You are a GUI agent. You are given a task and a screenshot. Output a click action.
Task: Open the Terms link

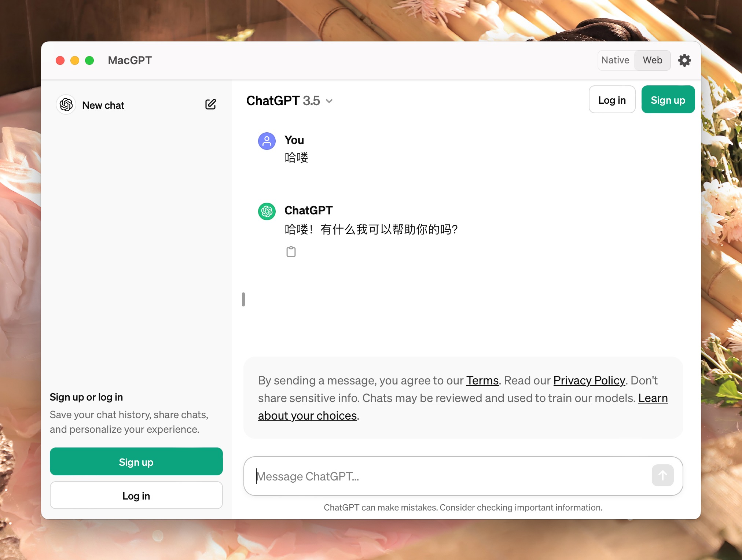[482, 380]
